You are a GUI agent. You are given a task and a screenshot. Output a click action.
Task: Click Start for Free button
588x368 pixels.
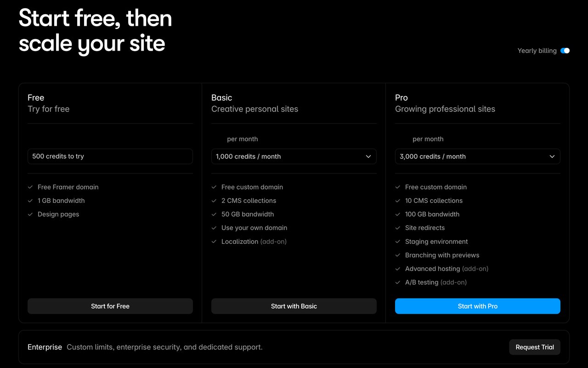(110, 306)
